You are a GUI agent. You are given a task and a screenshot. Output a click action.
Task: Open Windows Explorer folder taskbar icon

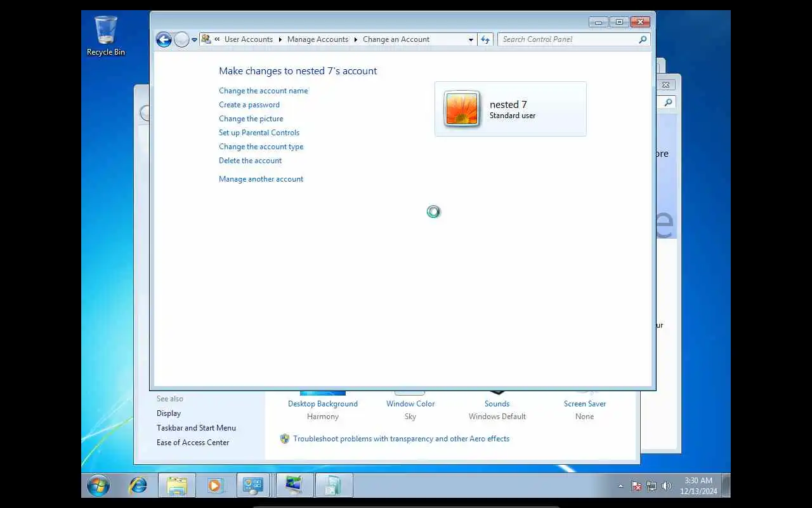pyautogui.click(x=177, y=486)
